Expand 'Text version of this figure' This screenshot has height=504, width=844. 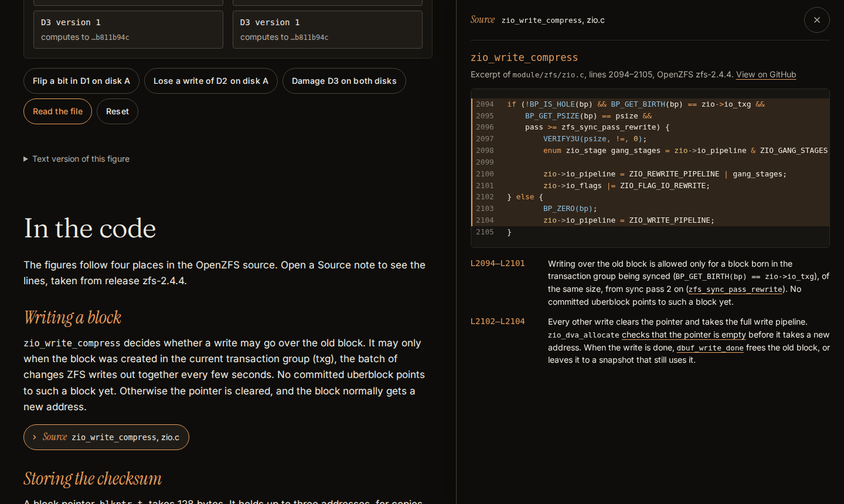[77, 159]
